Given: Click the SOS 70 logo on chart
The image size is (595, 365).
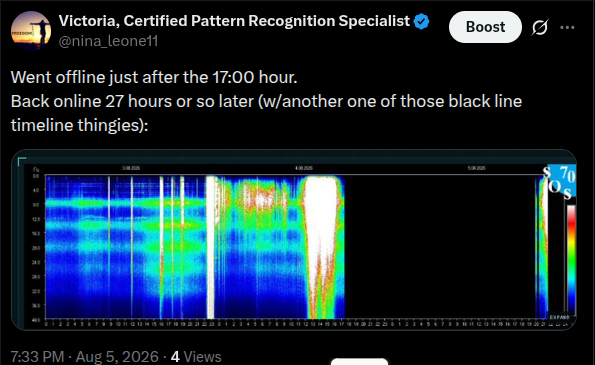Looking at the screenshot, I should point(560,181).
